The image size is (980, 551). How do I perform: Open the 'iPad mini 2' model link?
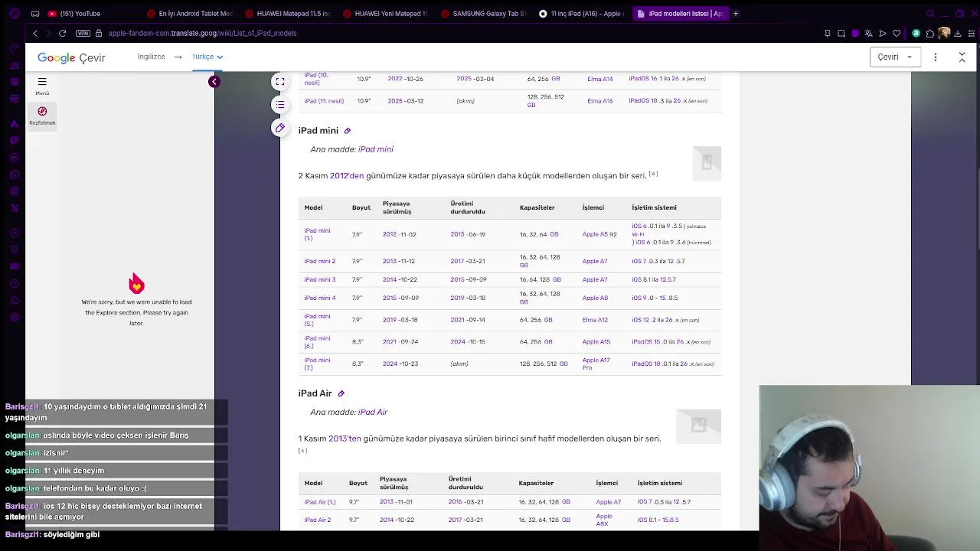319,261
